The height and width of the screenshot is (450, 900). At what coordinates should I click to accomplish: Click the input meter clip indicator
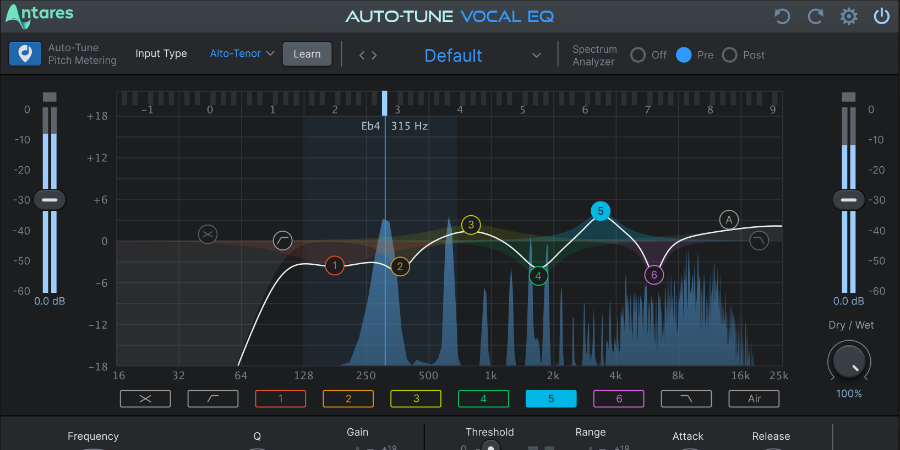point(49,97)
